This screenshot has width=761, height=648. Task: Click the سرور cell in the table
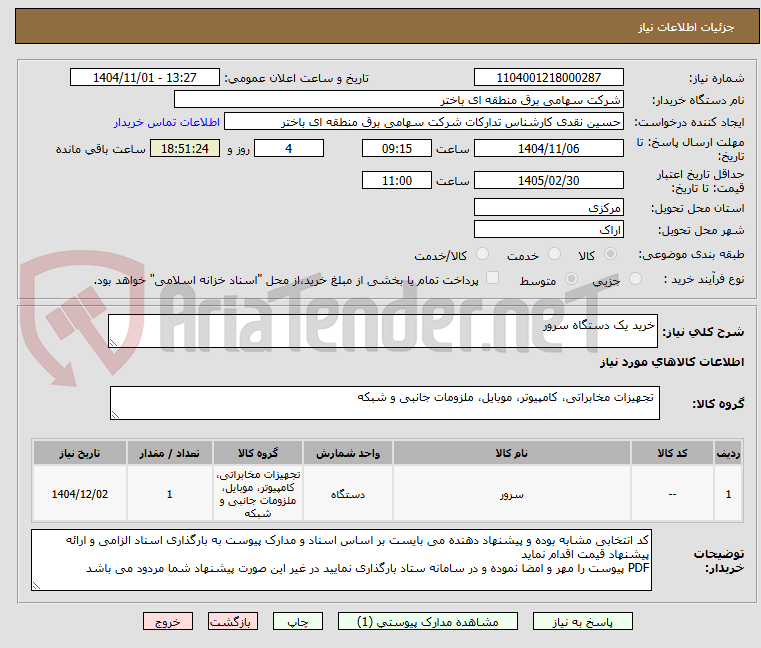[511, 494]
